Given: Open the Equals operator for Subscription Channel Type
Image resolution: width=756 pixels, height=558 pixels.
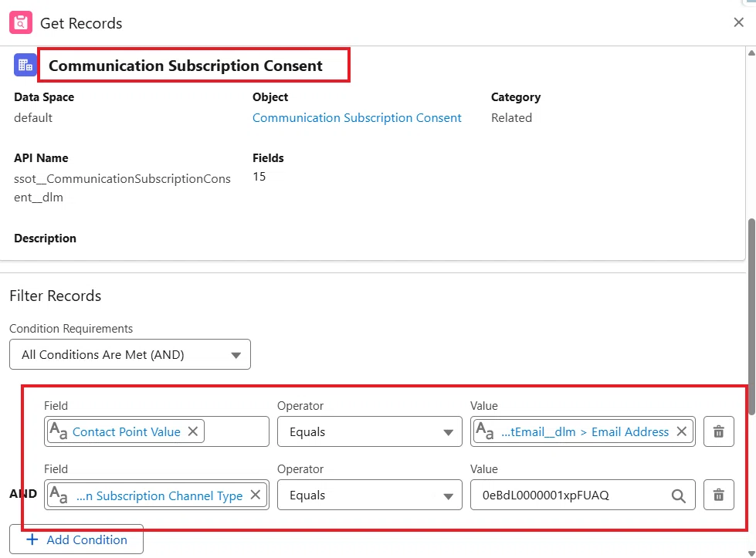Looking at the screenshot, I should 369,495.
